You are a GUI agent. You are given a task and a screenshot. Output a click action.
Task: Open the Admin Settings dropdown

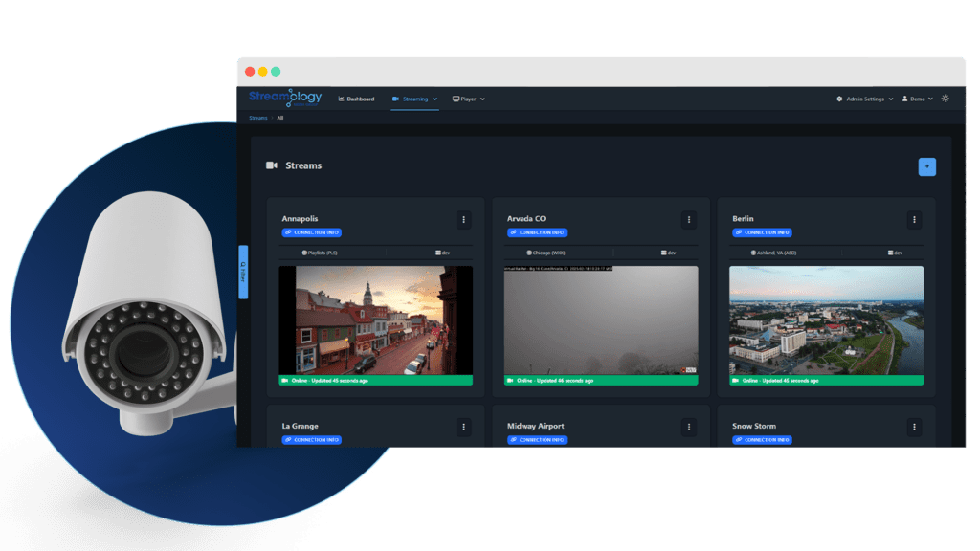coord(865,99)
